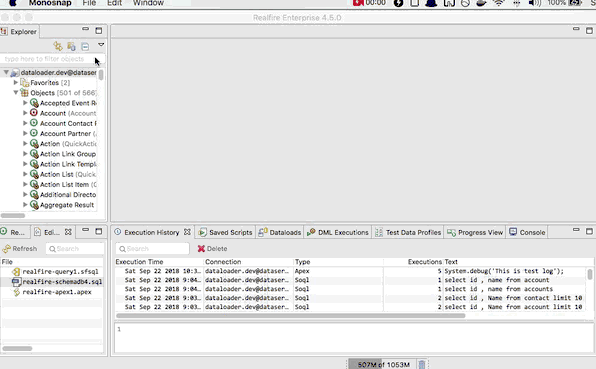The width and height of the screenshot is (596, 369).
Task: Click the Aggregate Result object icon
Action: click(34, 205)
